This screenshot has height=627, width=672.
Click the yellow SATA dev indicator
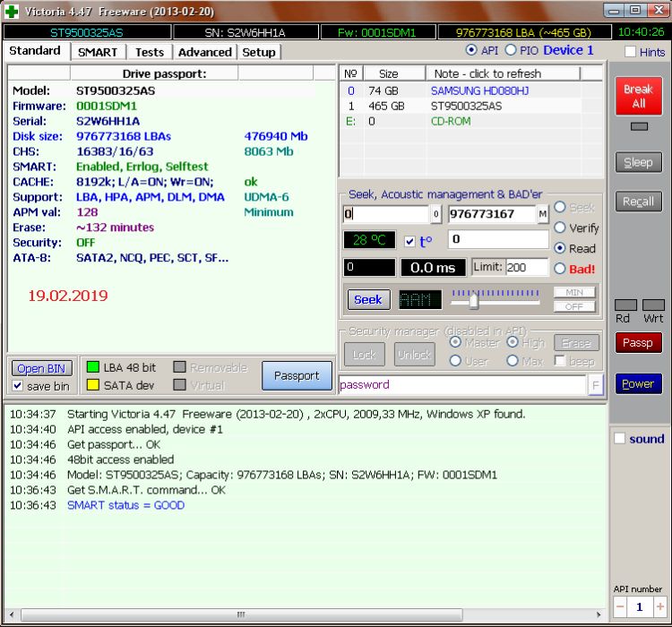pos(93,385)
